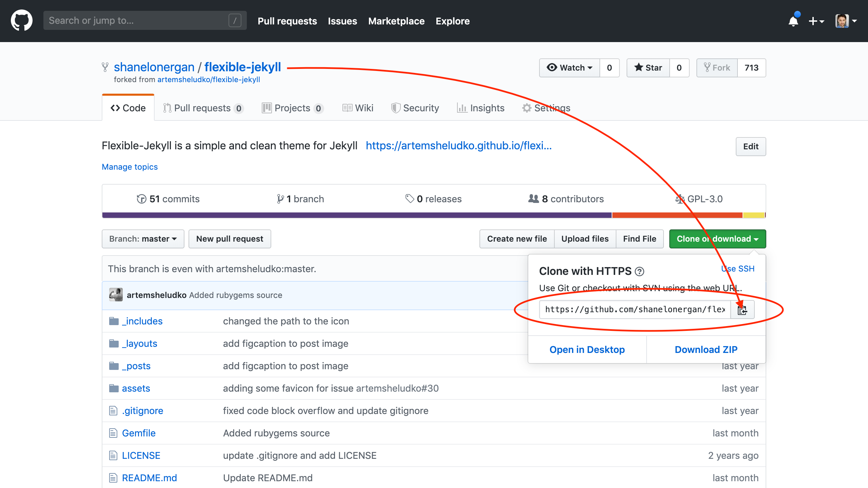Open commit 'changed the path to the icon'
Viewport: 868px width, 488px height.
click(x=286, y=321)
